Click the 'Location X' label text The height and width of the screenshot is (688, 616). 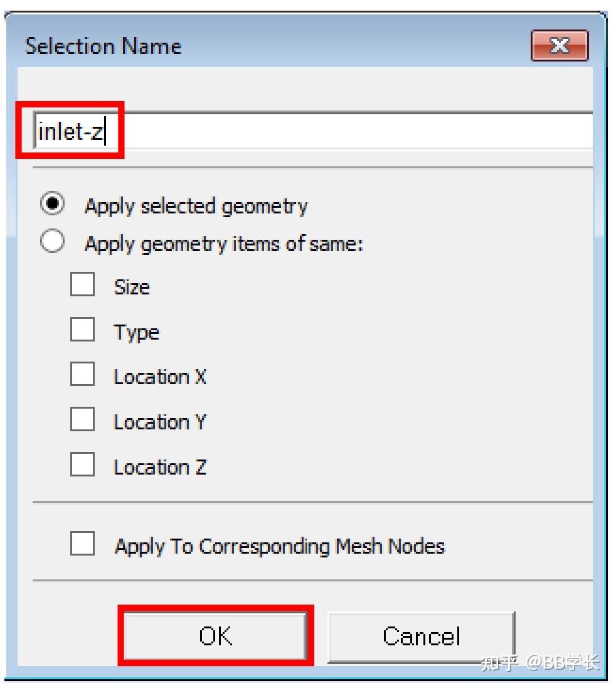click(x=159, y=377)
